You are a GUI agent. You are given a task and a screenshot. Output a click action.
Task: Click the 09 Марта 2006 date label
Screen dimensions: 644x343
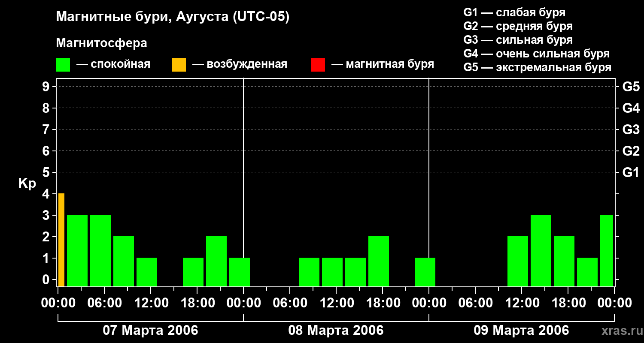521,331
